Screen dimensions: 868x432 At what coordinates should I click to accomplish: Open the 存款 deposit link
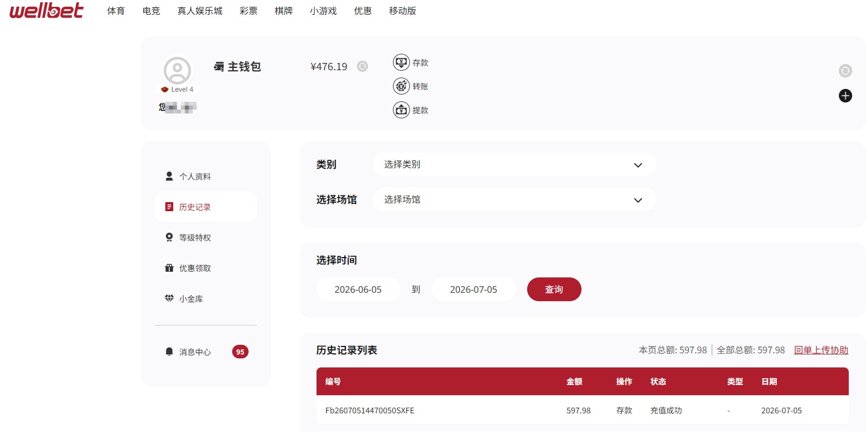pyautogui.click(x=420, y=63)
